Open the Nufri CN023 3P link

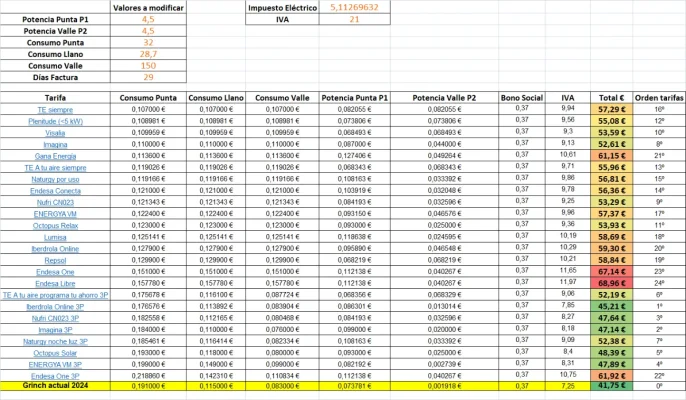tap(55, 319)
